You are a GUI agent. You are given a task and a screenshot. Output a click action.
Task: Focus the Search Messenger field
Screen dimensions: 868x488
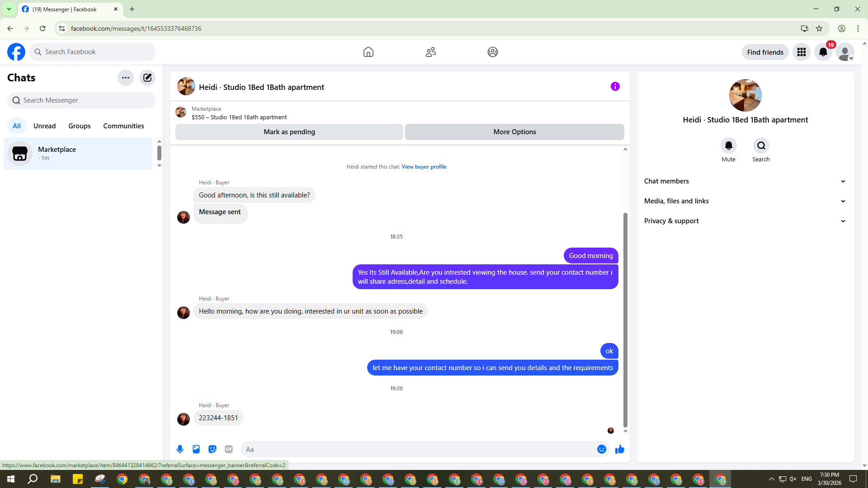[x=81, y=100]
